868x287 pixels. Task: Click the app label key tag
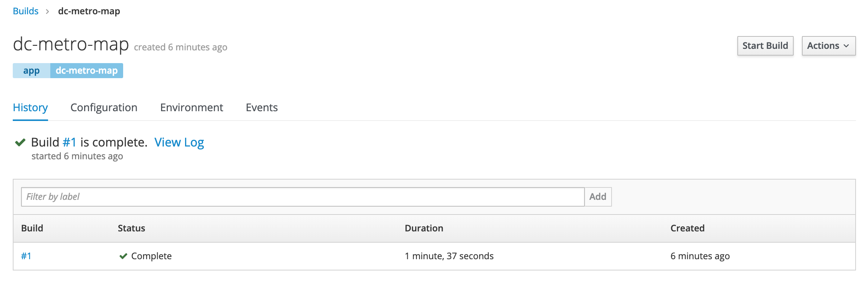(x=32, y=71)
